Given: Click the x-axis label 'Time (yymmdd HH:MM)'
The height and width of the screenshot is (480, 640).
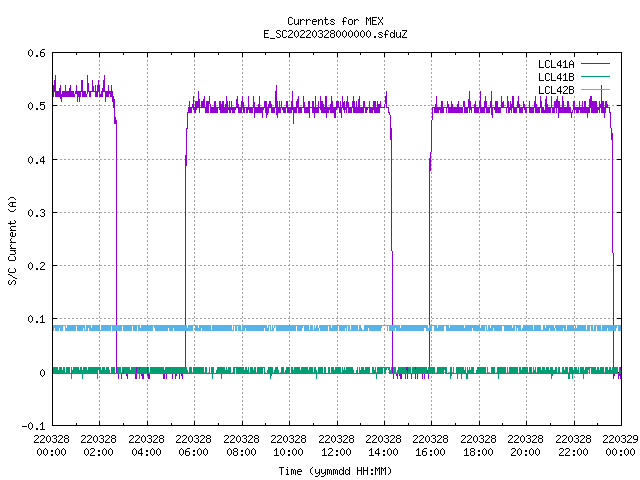Looking at the screenshot, I should point(335,471).
